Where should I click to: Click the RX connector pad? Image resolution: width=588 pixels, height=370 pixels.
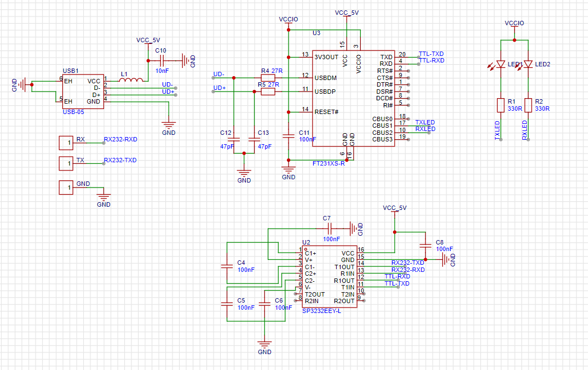pos(66,143)
